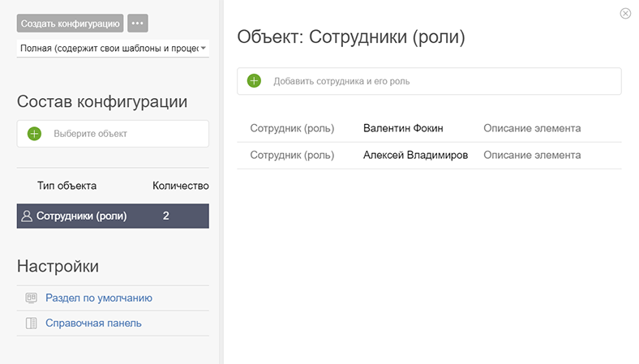Screen dimensions: 639x364
Task: Click the Объект: Сотрудники (роли) heading
Action: [x=351, y=37]
